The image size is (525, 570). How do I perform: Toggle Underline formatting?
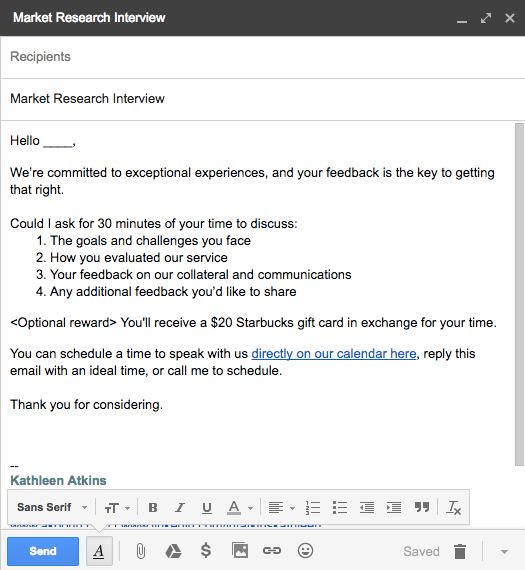click(x=207, y=507)
